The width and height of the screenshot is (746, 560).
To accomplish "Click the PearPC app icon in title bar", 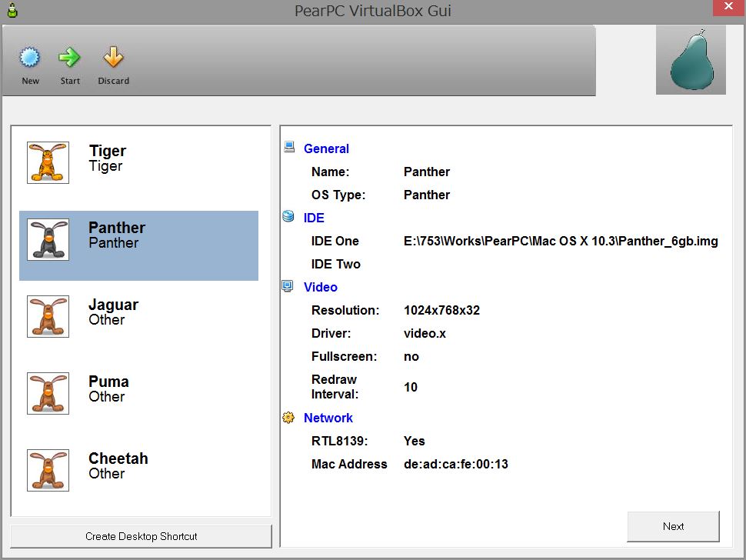I will [12, 10].
